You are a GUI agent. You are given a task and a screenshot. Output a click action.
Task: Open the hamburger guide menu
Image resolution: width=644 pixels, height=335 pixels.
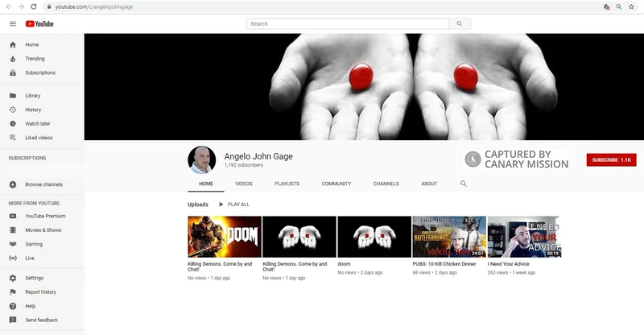(x=13, y=24)
